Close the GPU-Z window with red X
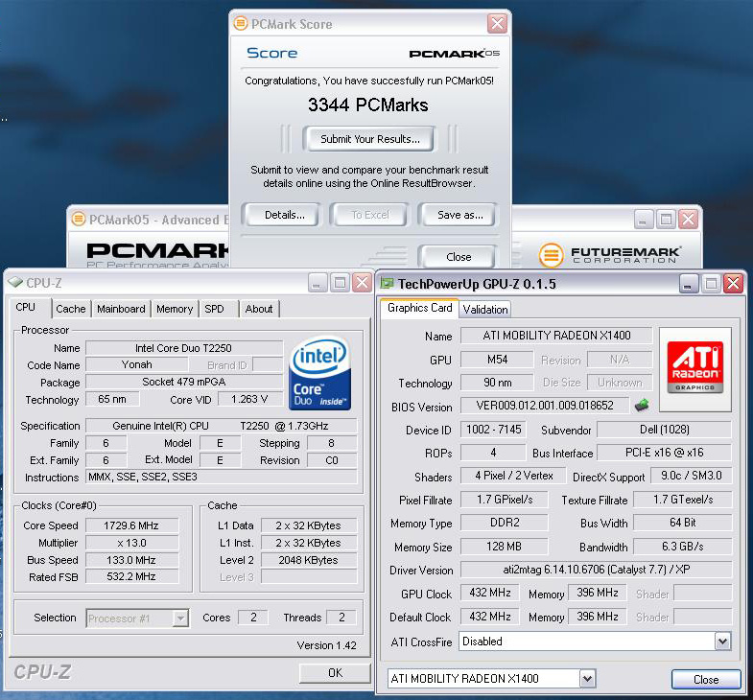753x700 pixels. [733, 284]
